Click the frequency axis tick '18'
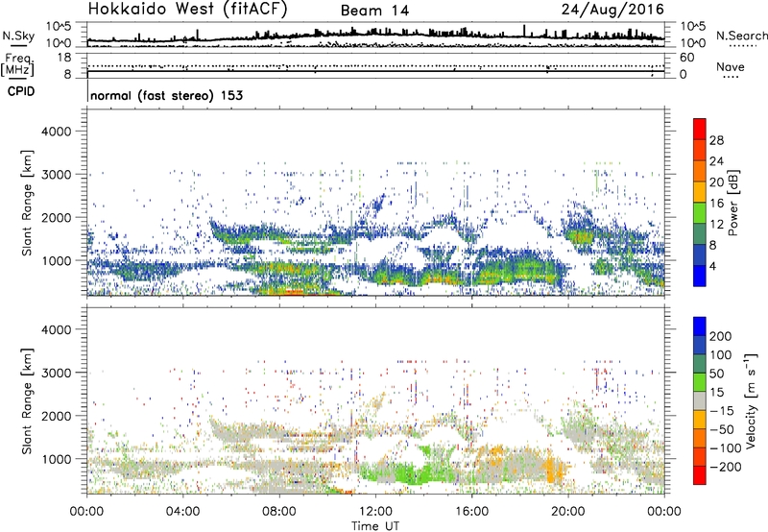Viewport: 768px width, 532px height. tap(64, 58)
